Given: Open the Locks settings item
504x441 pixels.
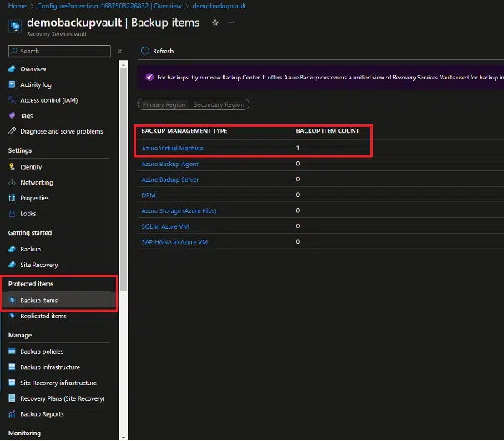Looking at the screenshot, I should click(28, 214).
